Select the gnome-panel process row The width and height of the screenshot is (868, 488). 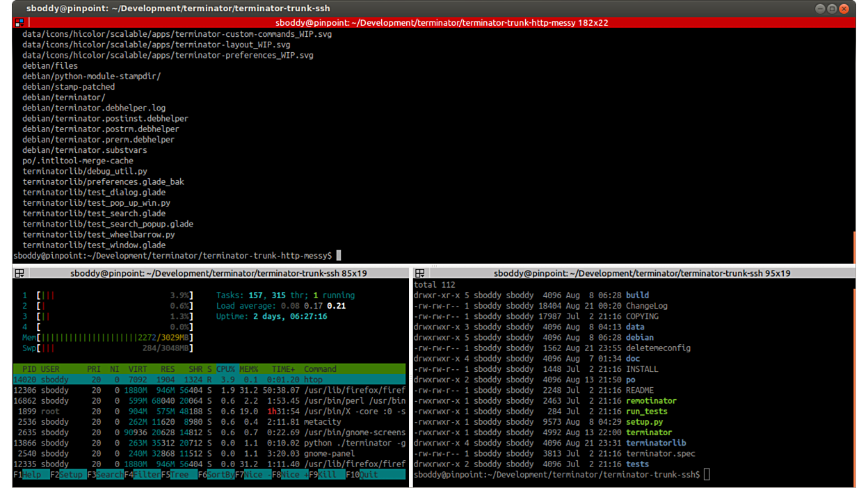pyautogui.click(x=209, y=453)
